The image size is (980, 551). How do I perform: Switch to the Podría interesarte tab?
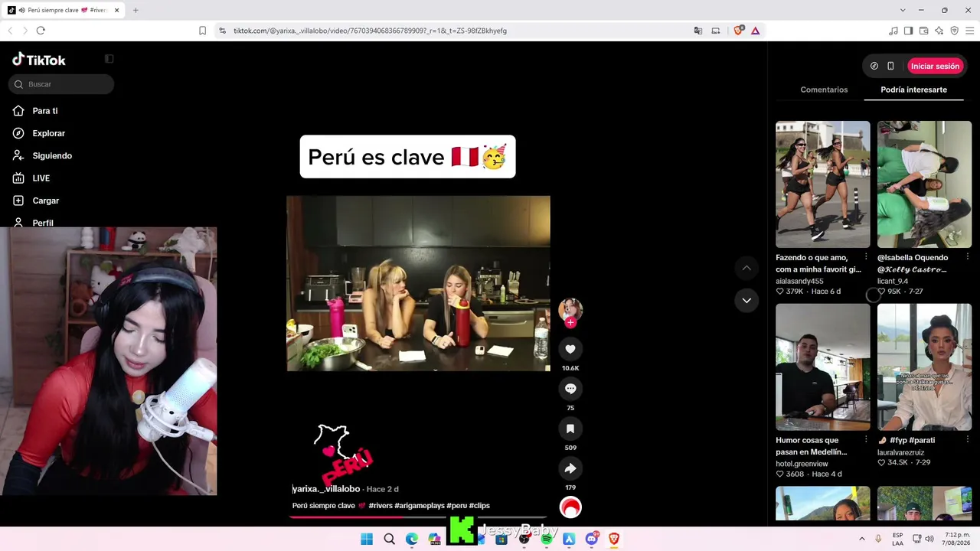pos(913,90)
